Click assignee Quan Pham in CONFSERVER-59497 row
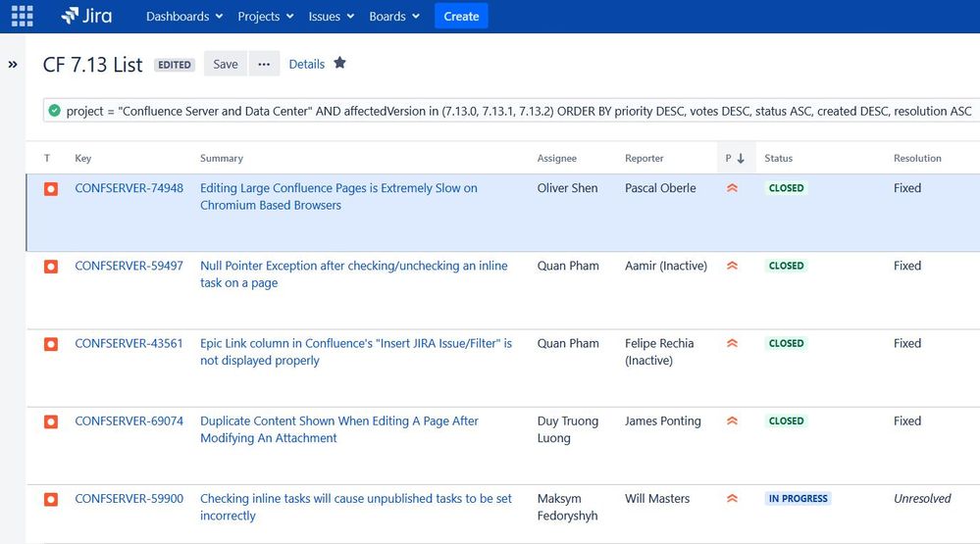 click(568, 266)
